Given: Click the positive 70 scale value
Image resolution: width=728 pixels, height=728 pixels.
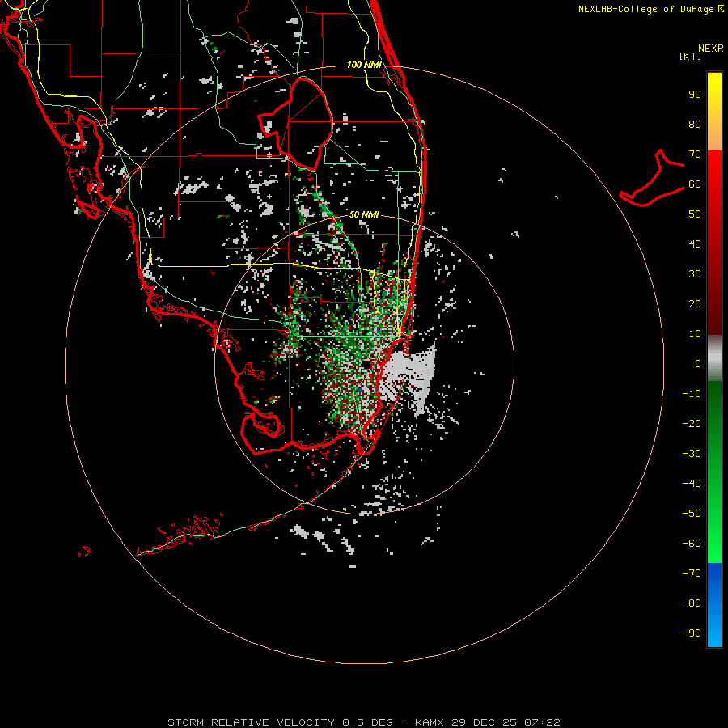Looking at the screenshot, I should (x=695, y=154).
